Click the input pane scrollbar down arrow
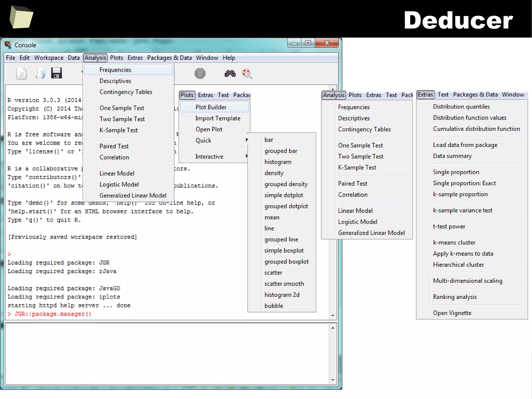The image size is (532, 399). [x=333, y=380]
